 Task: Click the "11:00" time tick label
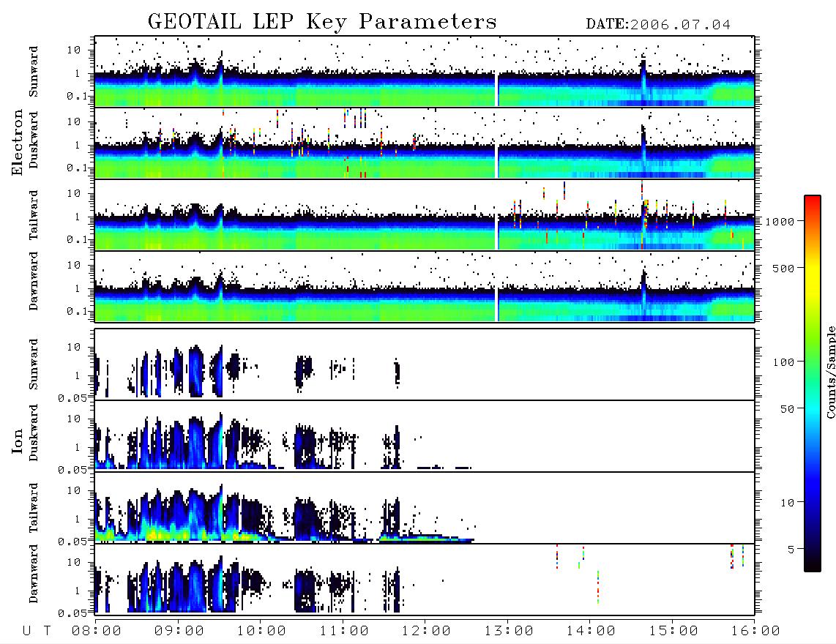[344, 631]
